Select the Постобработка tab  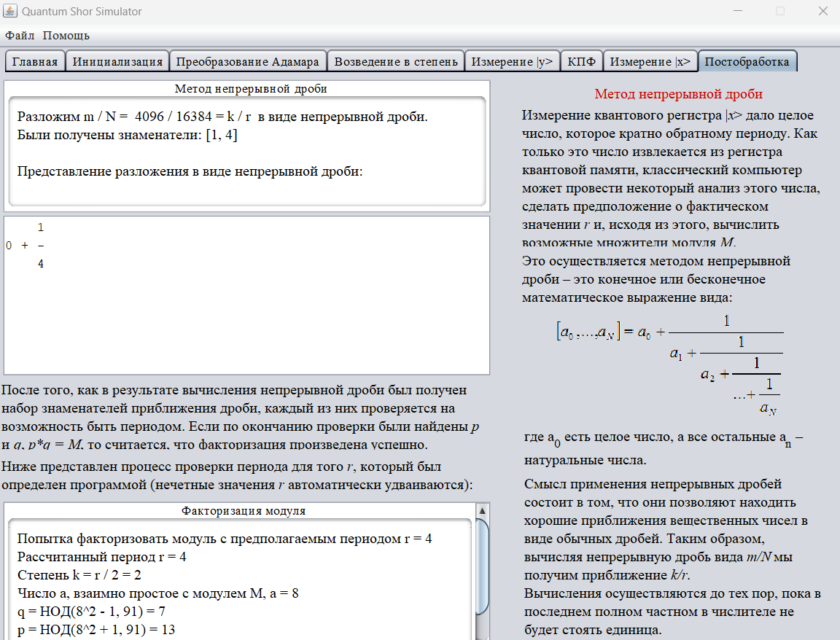[747, 61]
